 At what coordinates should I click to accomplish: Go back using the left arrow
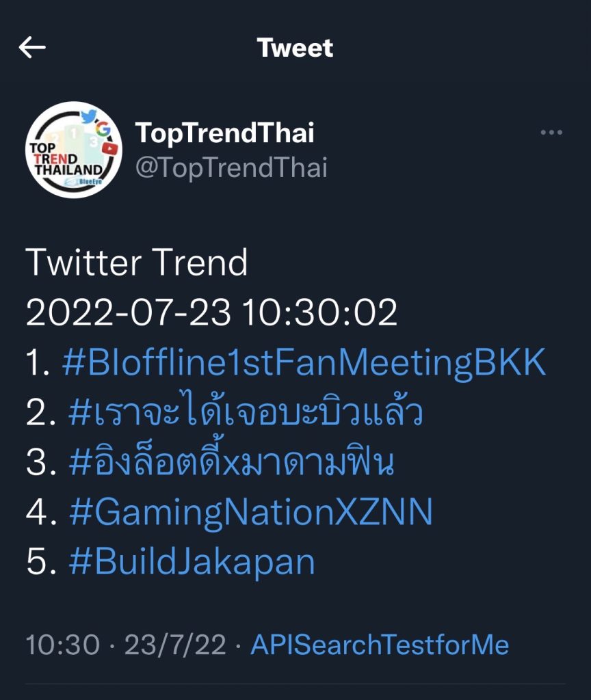pyautogui.click(x=32, y=47)
